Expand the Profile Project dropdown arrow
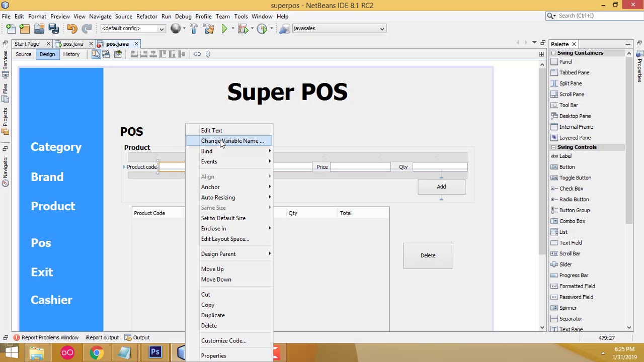Viewport: 644px width, 362px height. click(x=271, y=29)
